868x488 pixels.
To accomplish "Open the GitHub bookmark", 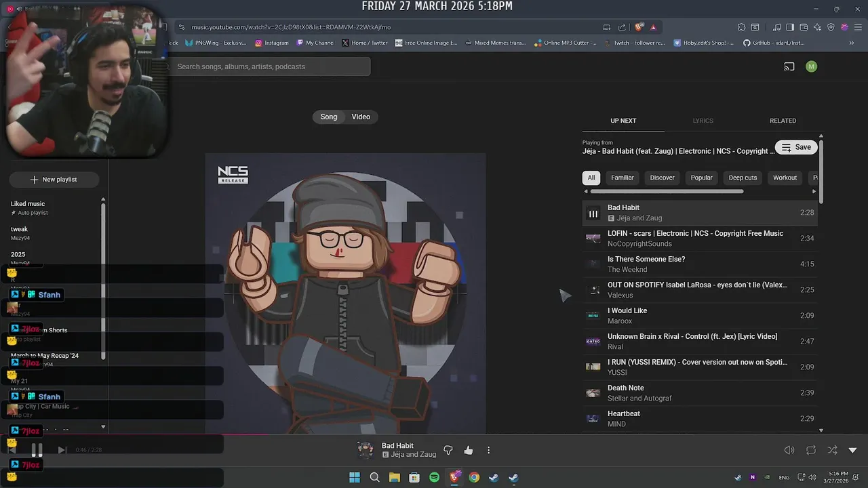I will point(774,43).
